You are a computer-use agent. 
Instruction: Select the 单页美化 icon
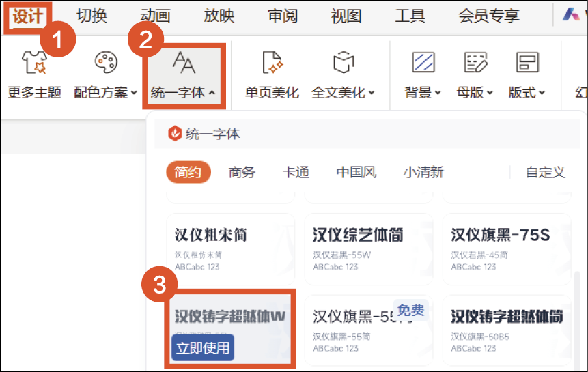tap(272, 63)
